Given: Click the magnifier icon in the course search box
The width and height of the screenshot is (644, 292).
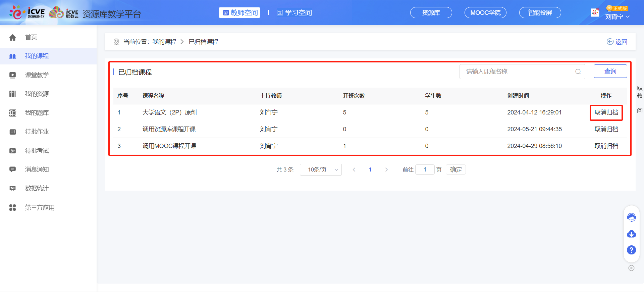Looking at the screenshot, I should tap(578, 71).
